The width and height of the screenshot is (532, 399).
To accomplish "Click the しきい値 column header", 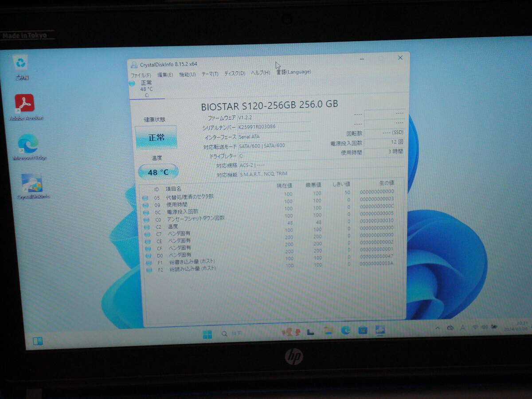I will click(341, 184).
